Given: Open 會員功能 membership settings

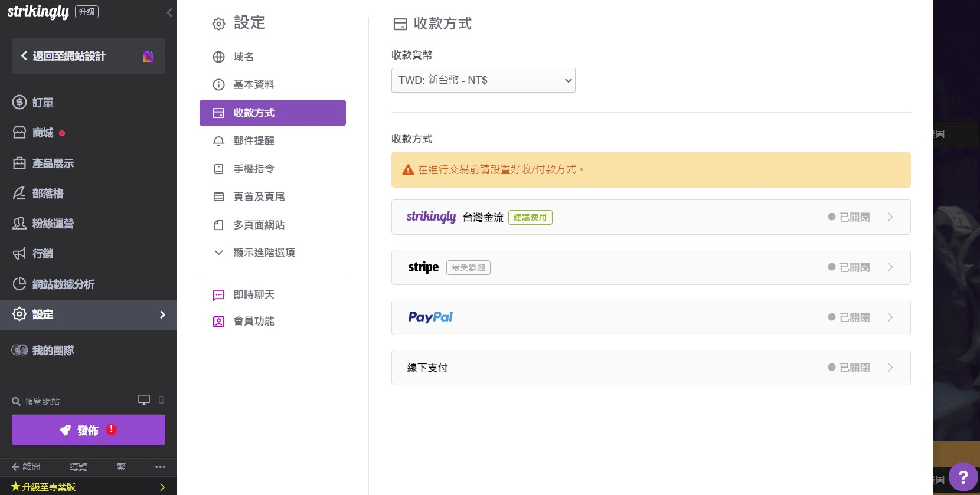Looking at the screenshot, I should coord(254,322).
